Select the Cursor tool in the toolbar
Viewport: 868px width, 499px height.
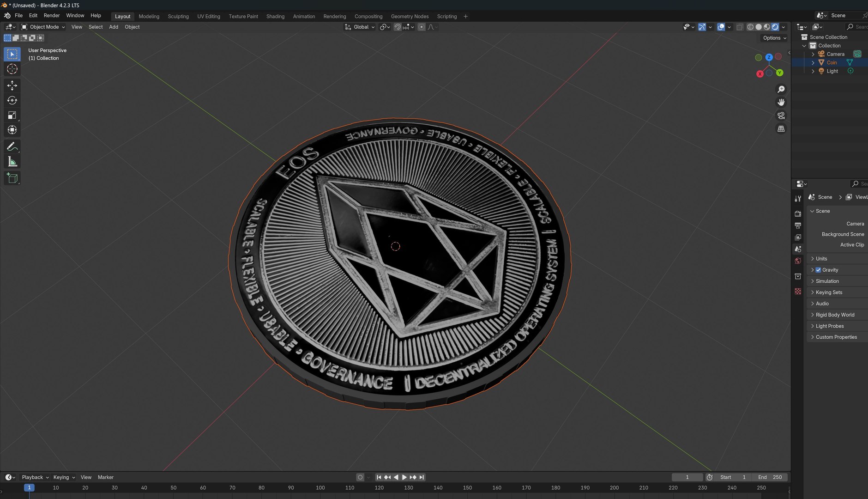(x=12, y=69)
